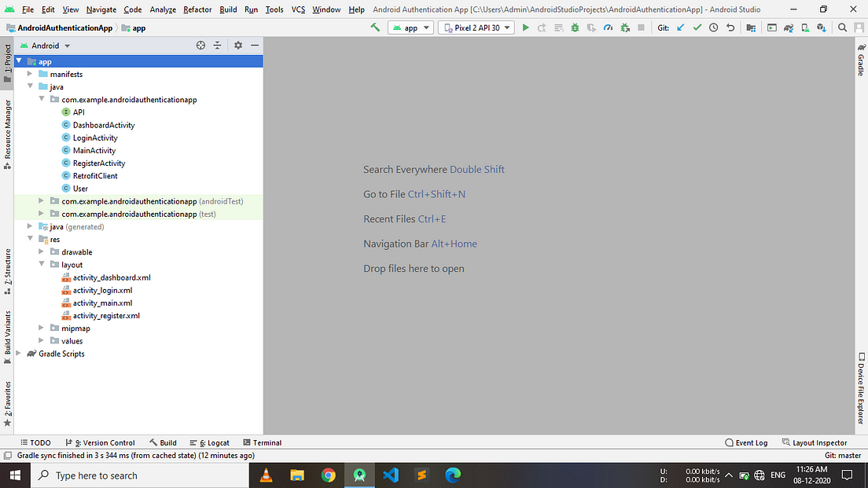Open the Event Log

pos(746,442)
